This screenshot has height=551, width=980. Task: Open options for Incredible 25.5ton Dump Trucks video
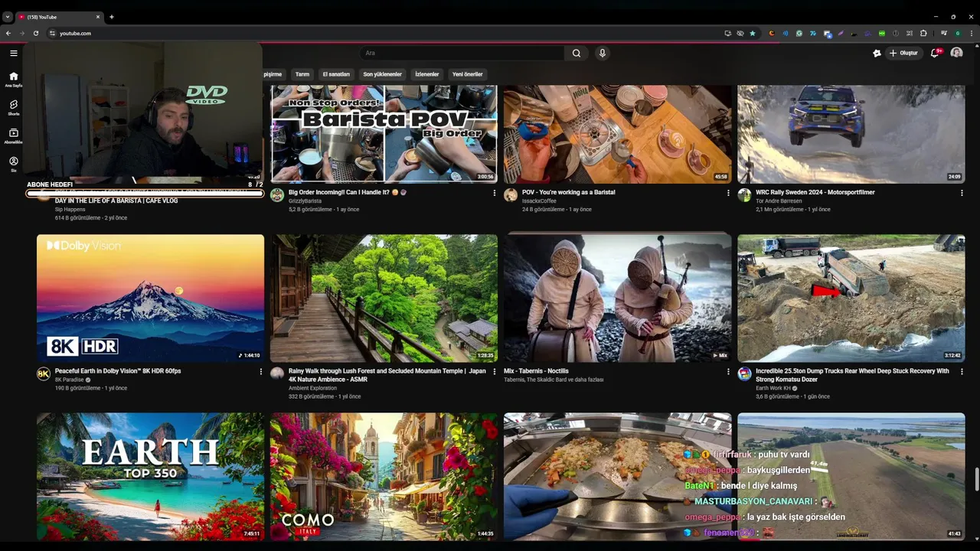click(962, 371)
